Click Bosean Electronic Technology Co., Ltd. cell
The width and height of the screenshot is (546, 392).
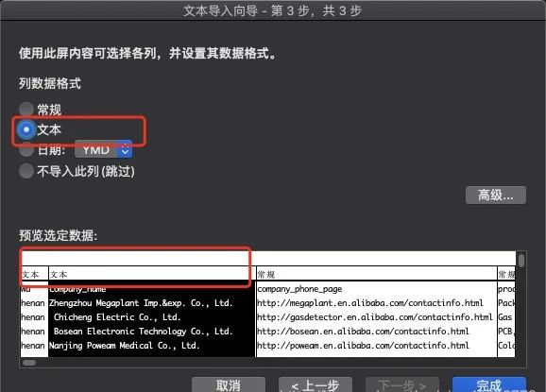pyautogui.click(x=144, y=332)
